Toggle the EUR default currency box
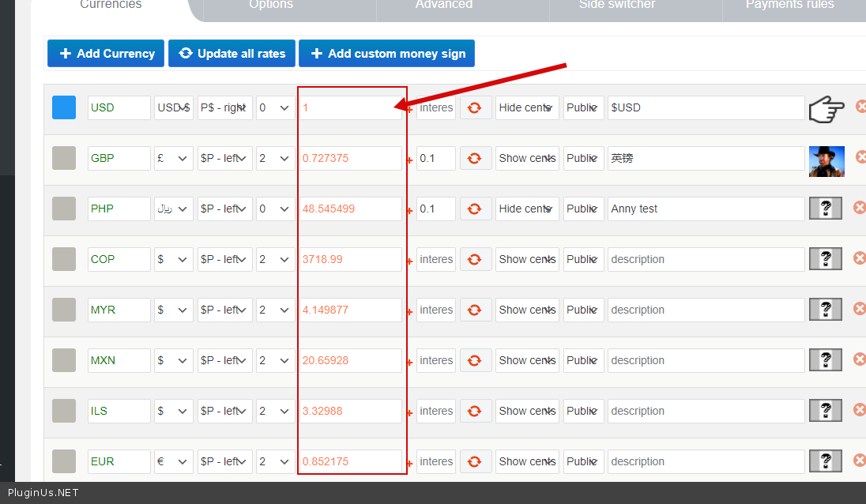Image resolution: width=866 pixels, height=504 pixels. pos(64,461)
